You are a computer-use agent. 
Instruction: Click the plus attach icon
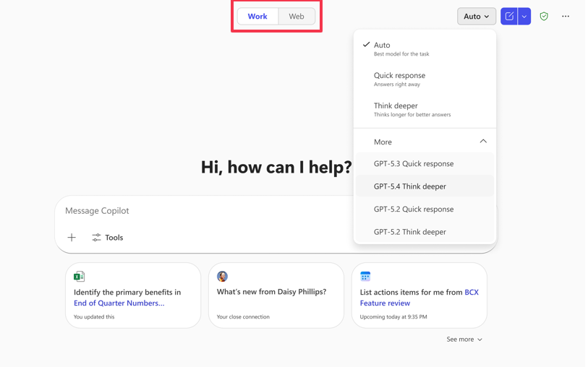tap(72, 237)
